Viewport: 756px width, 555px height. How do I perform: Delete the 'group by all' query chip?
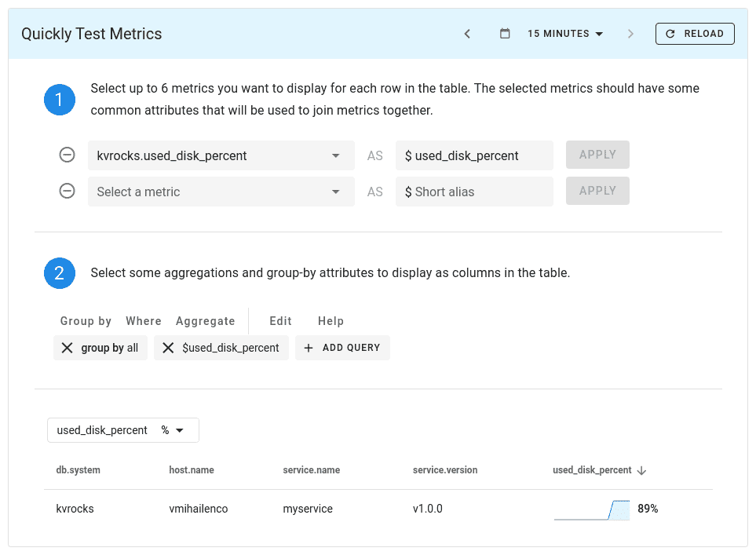[x=68, y=348]
